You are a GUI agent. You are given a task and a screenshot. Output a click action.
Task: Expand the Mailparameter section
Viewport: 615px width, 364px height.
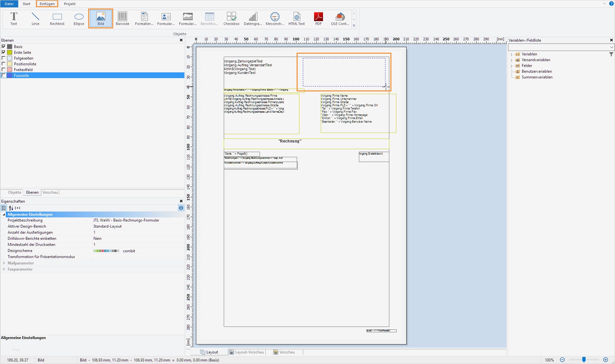pyautogui.click(x=4, y=263)
